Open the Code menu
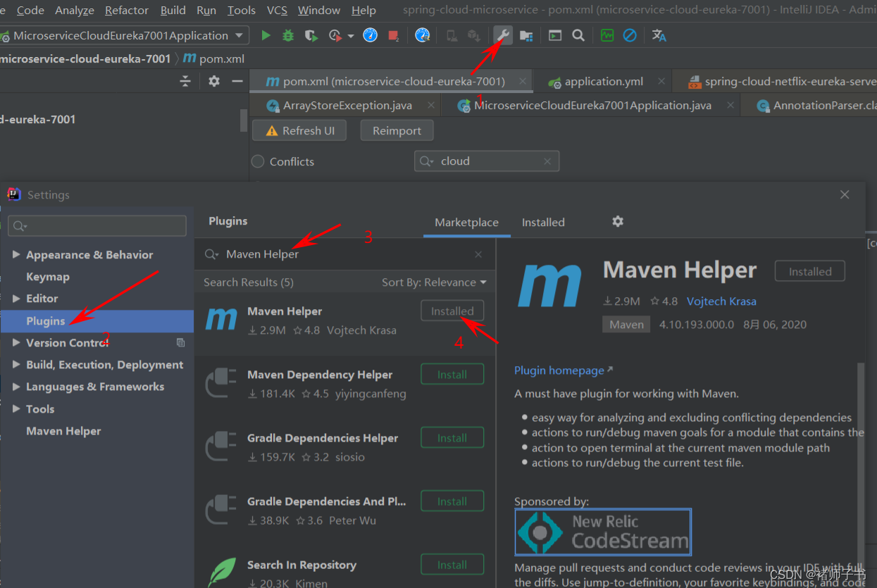The width and height of the screenshot is (877, 588). click(x=30, y=10)
